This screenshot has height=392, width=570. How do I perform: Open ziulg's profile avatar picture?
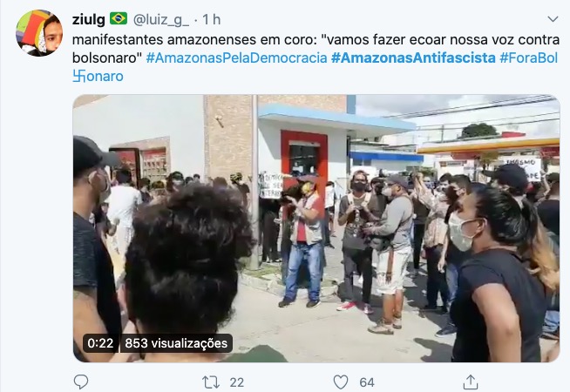(39, 33)
